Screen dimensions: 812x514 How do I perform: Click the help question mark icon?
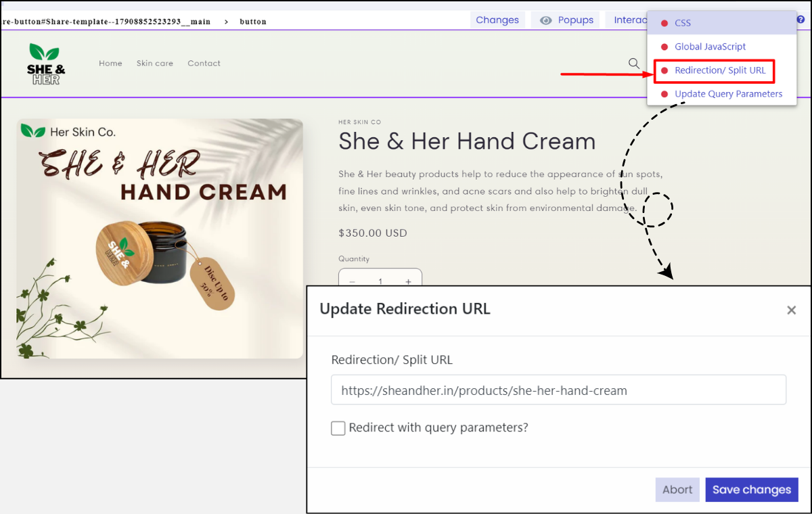coord(800,20)
